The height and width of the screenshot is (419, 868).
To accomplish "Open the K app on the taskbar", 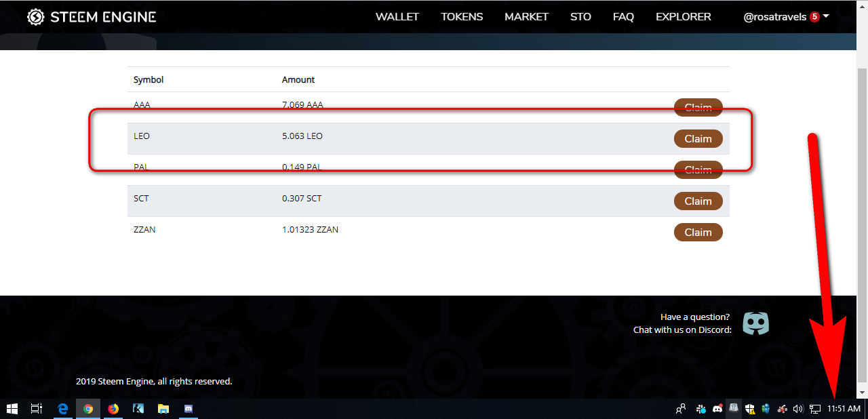I will click(x=138, y=409).
